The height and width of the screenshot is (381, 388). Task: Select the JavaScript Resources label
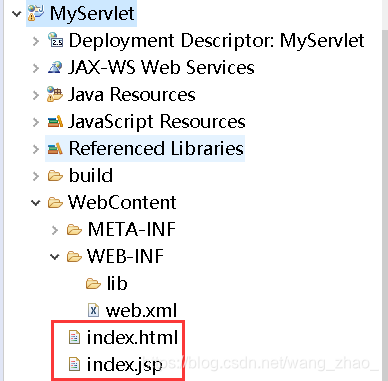tap(157, 122)
